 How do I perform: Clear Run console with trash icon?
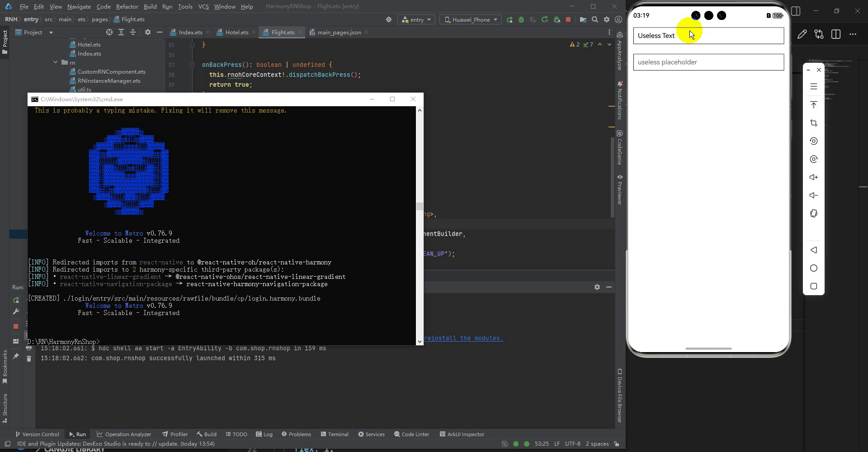(29, 358)
